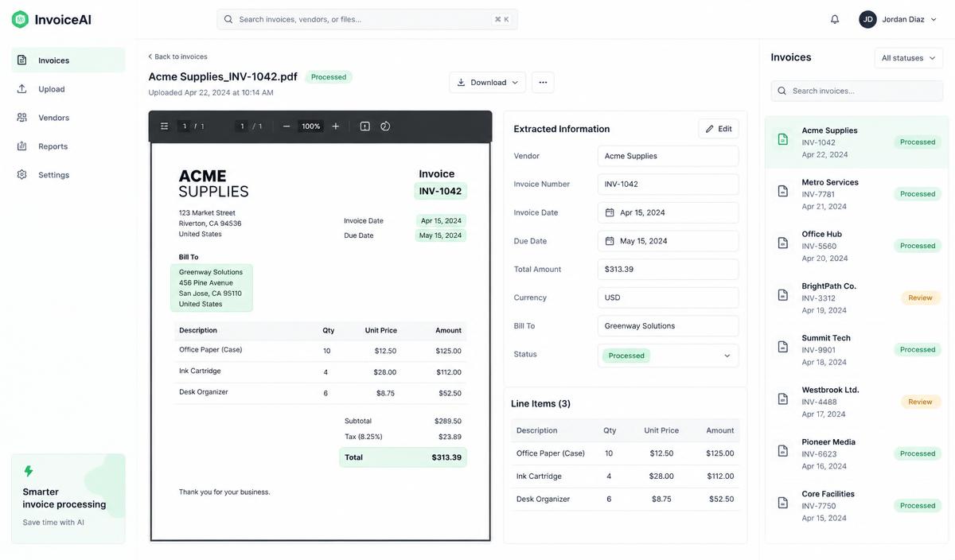Click the Edit button in Extracted Information
This screenshot has width=955, height=560.
[719, 129]
